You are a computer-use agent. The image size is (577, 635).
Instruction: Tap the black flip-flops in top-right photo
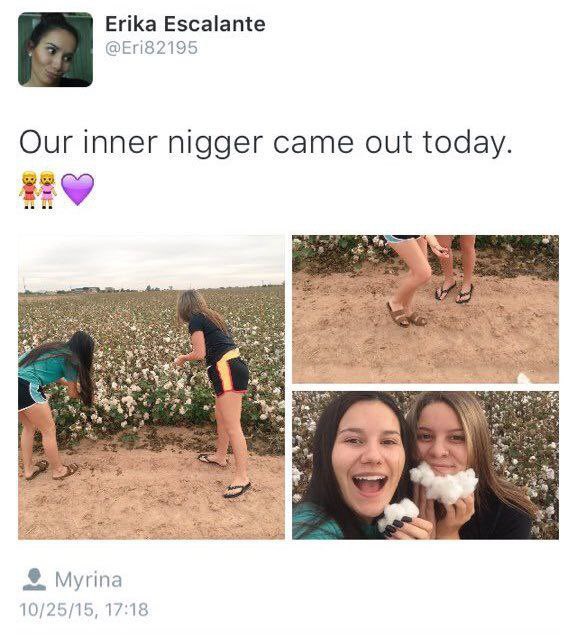454,292
